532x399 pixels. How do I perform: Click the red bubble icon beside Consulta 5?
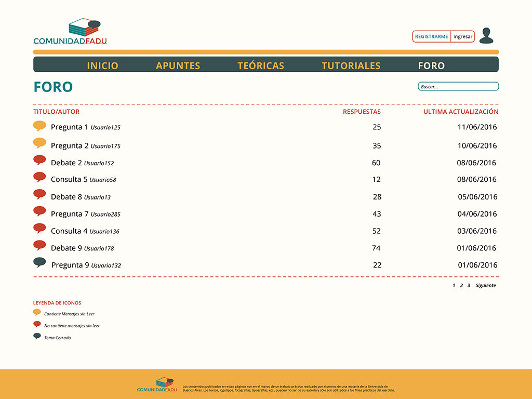tap(39, 177)
